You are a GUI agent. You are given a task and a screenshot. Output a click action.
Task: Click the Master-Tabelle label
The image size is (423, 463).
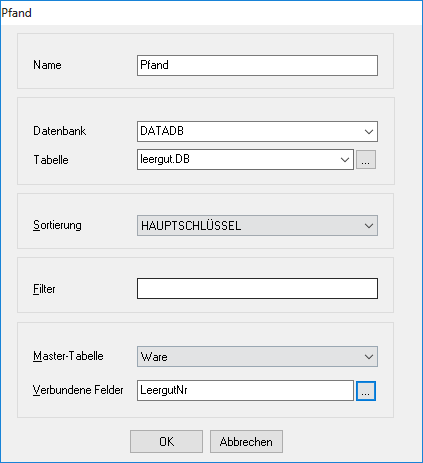[68, 356]
